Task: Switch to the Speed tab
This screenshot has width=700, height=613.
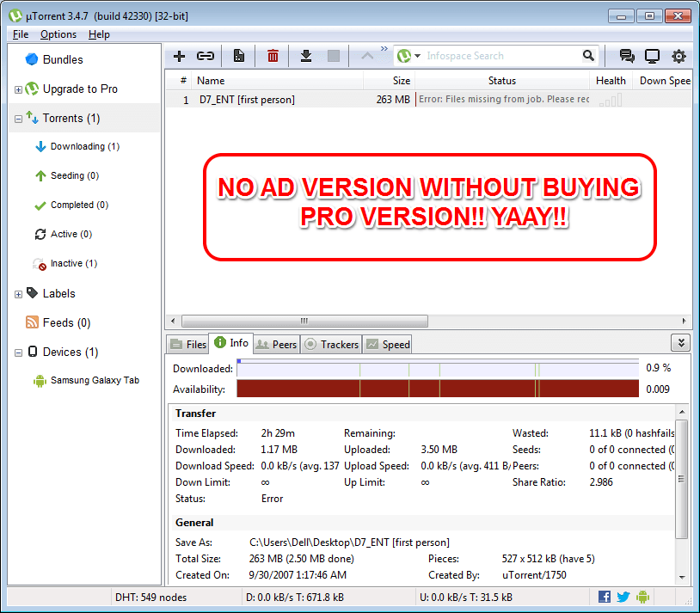Action: click(x=387, y=344)
